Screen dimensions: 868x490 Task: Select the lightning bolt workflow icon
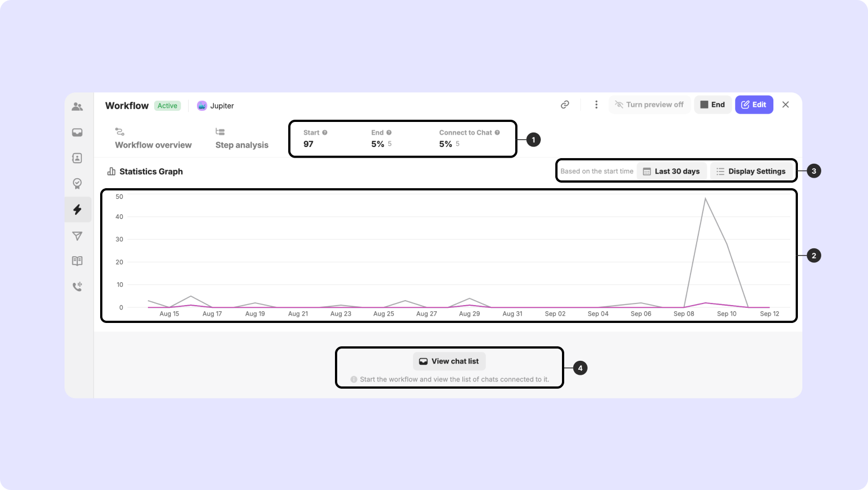click(77, 209)
